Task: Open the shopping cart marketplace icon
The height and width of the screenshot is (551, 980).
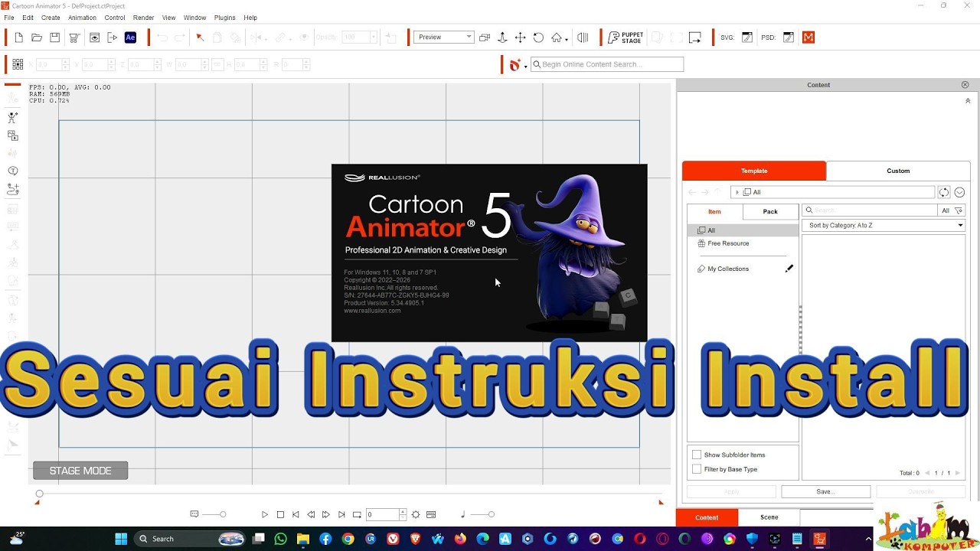Action: pos(74,37)
